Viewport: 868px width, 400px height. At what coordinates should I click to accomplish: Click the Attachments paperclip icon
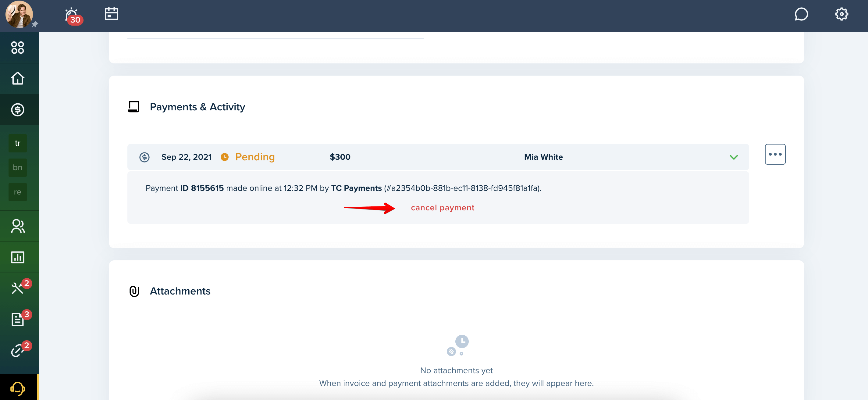pyautogui.click(x=134, y=291)
